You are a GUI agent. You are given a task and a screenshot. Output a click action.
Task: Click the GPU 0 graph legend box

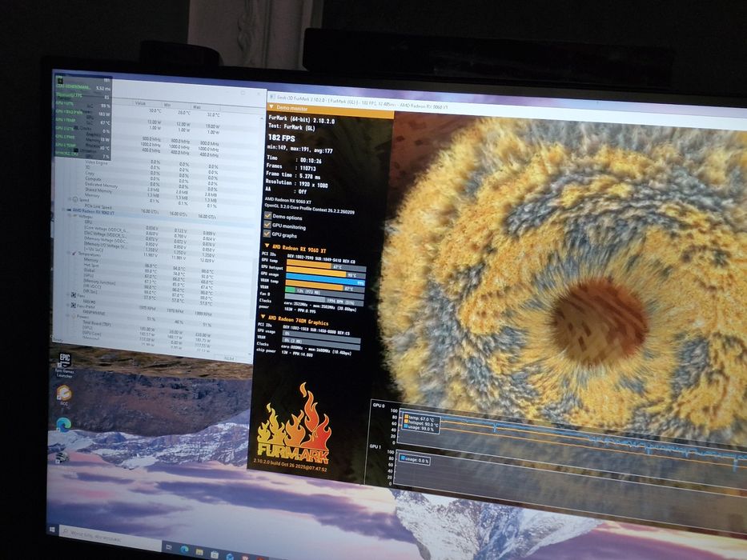(420, 422)
